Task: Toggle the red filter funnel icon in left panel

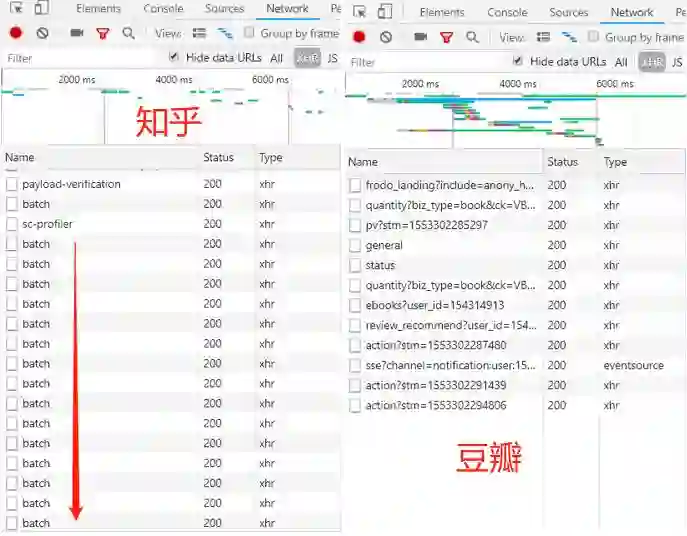Action: [x=103, y=33]
